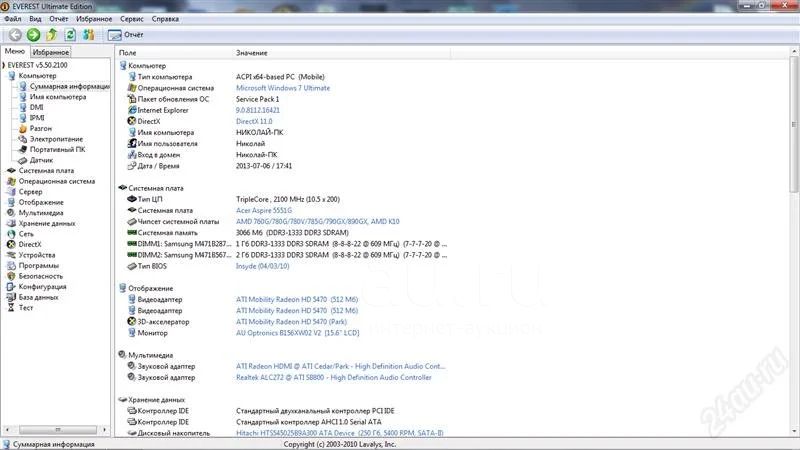The image size is (800, 450).
Task: Open the Избранное menu in menu bar
Action: click(x=94, y=19)
